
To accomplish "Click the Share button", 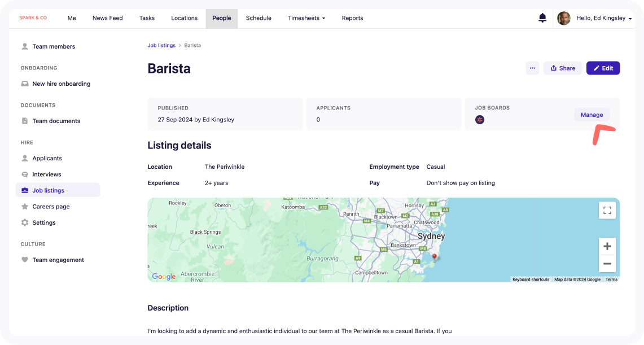I will pos(563,68).
